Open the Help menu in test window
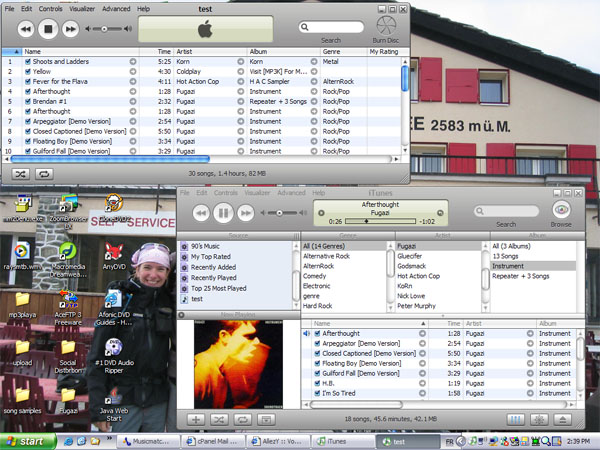The image size is (600, 450). click(x=143, y=9)
